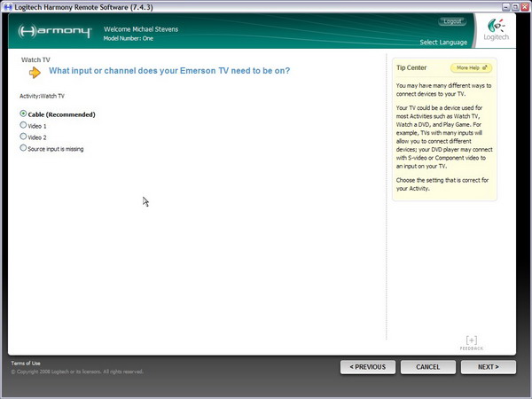Close the Harmony Remote Software window
Viewport: 532px width, 399px height.
(525, 7)
